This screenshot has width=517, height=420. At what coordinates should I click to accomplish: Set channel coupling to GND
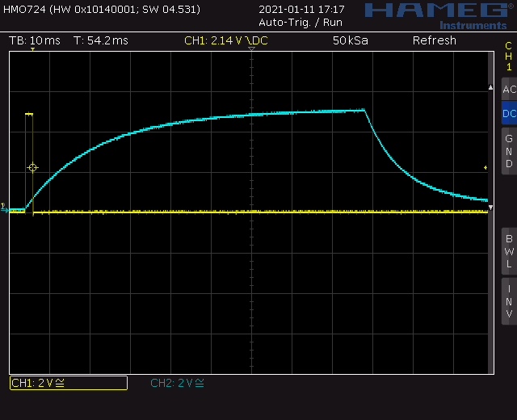(509, 151)
